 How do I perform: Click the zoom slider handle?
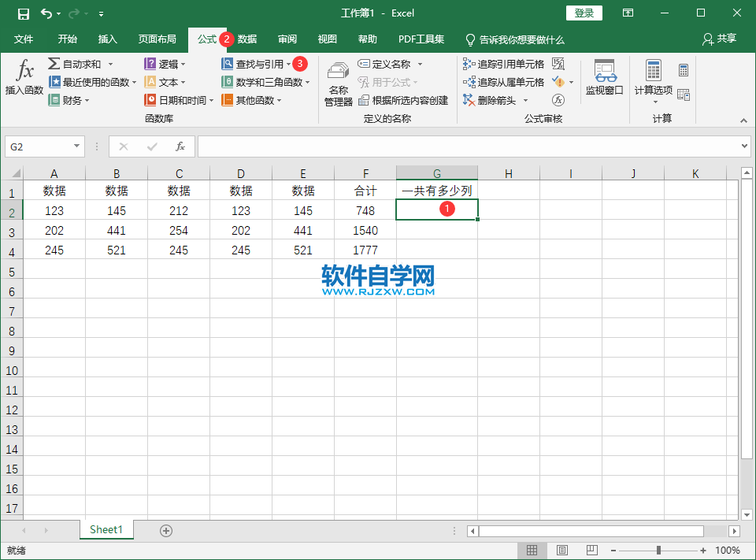pos(658,551)
